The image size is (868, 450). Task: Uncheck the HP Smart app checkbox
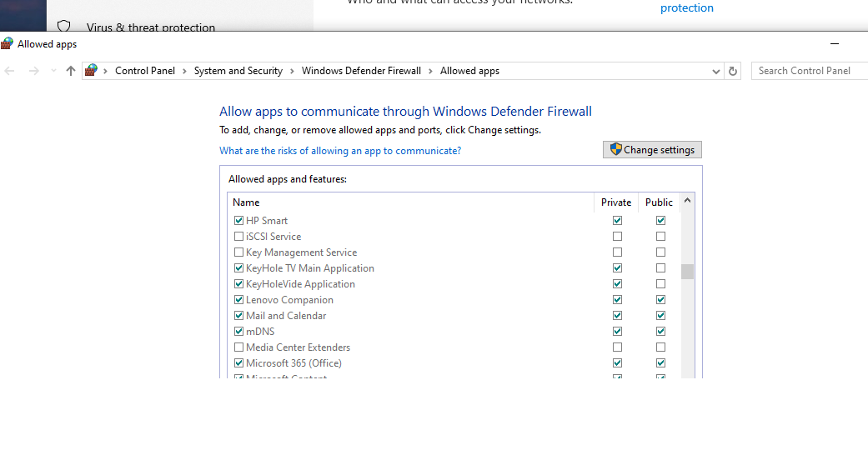pyautogui.click(x=239, y=221)
